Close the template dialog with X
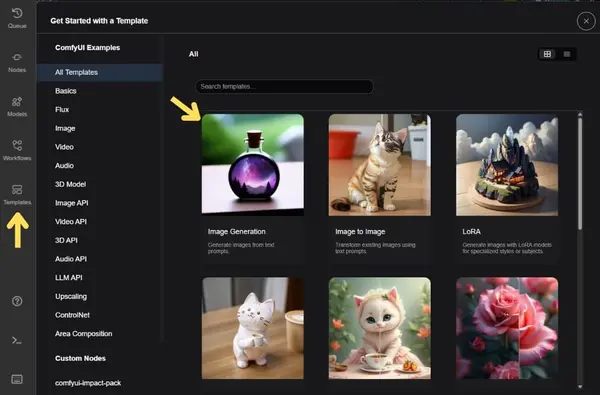Image resolution: width=600 pixels, height=395 pixels. click(586, 21)
